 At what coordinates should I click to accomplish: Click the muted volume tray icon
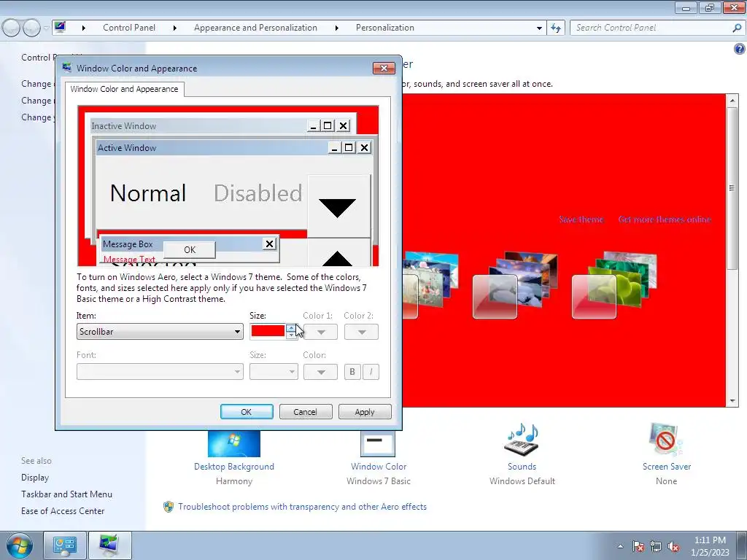tap(673, 547)
